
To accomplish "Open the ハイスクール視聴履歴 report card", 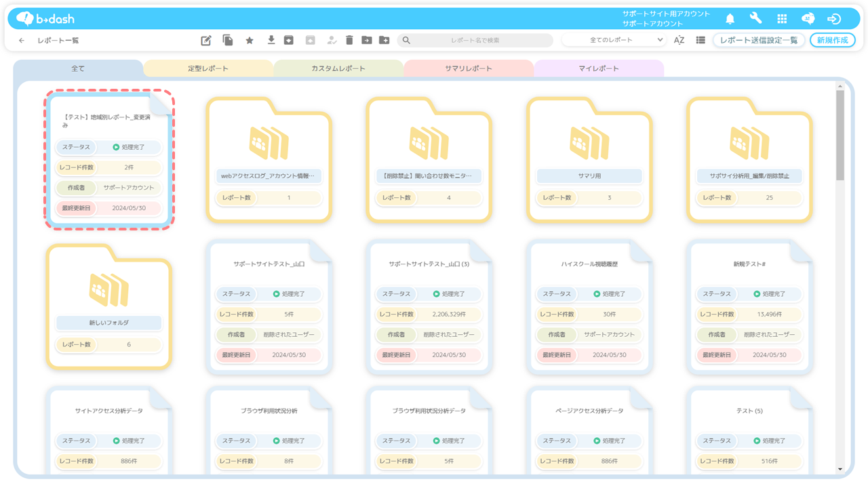I will (x=589, y=306).
